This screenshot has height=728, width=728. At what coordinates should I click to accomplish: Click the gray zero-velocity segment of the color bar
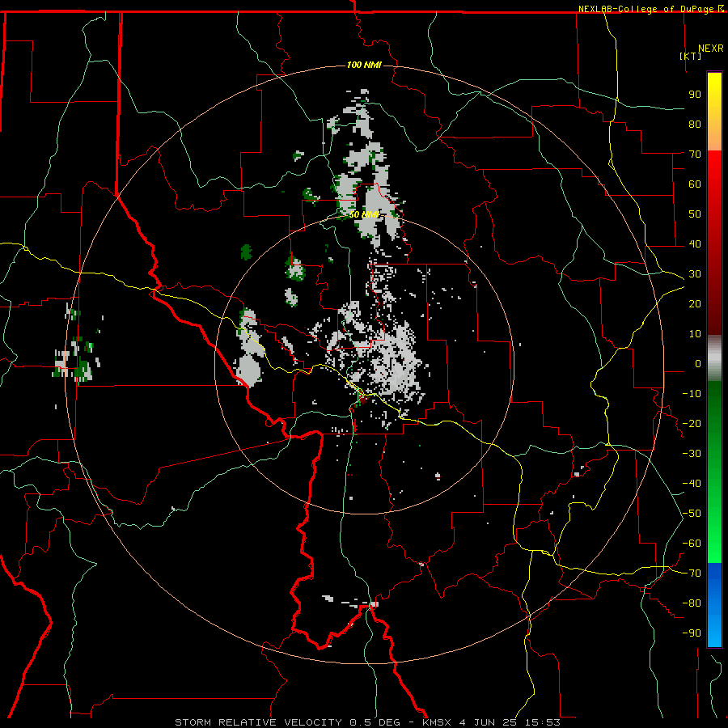[x=714, y=358]
